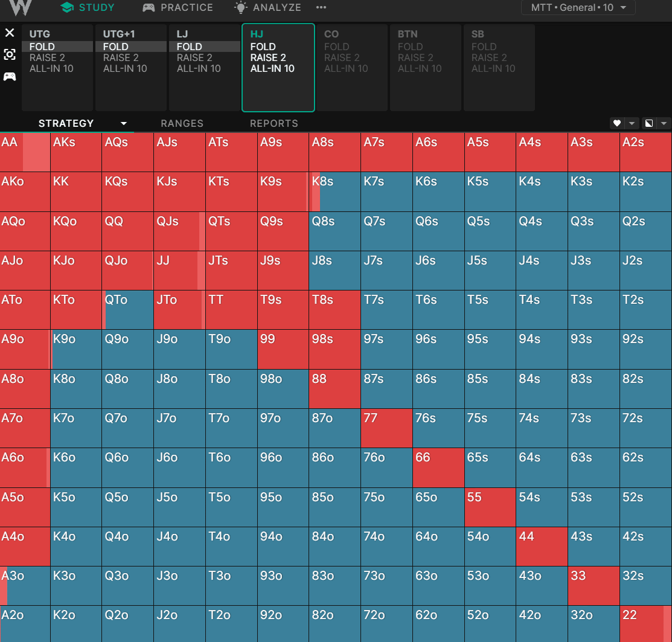This screenshot has height=642, width=672.
Task: Click the AA hand cell in grid
Action: point(25,152)
